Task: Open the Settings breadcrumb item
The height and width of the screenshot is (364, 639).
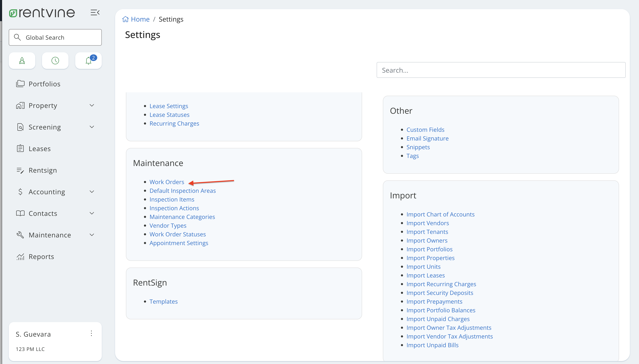Action: click(171, 19)
